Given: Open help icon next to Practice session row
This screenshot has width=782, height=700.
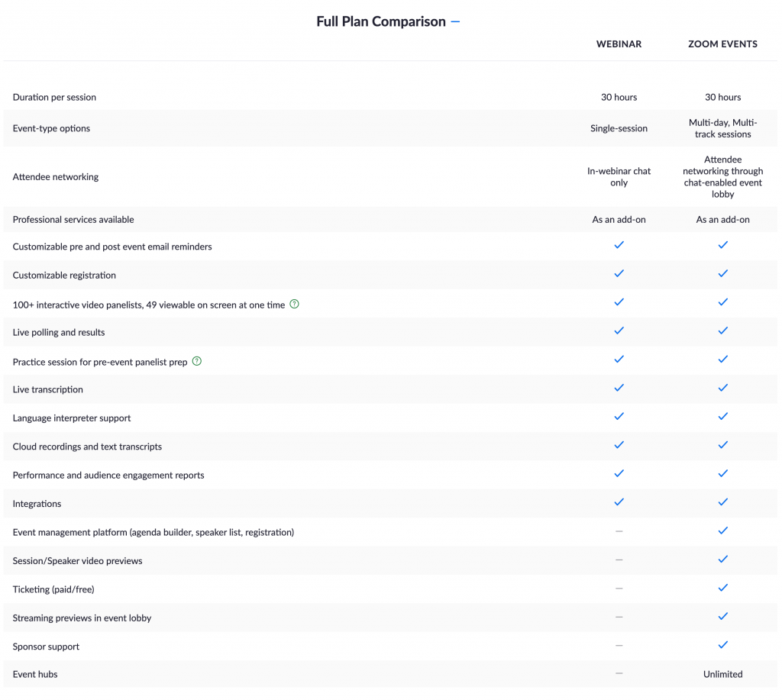Looking at the screenshot, I should coord(197,362).
